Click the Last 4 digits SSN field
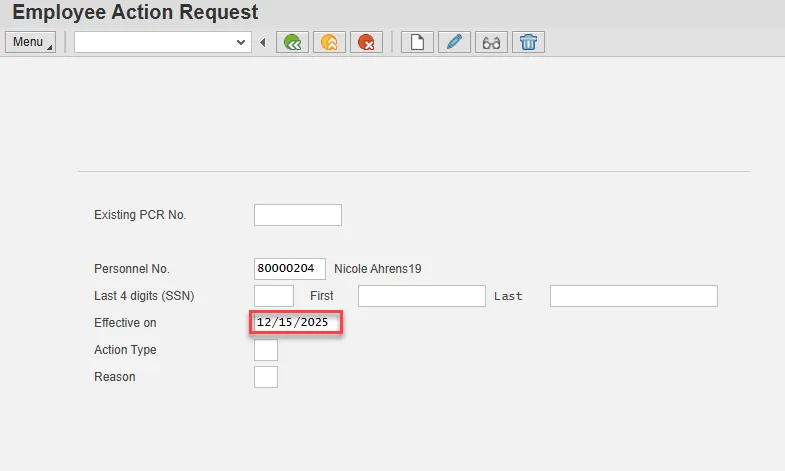This screenshot has height=471, width=785. [x=274, y=296]
